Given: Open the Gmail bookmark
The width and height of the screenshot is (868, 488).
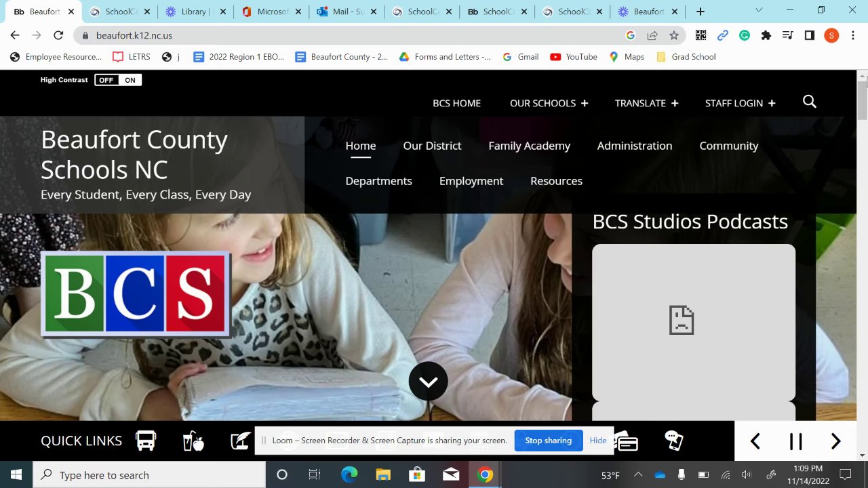Looking at the screenshot, I should coord(521,57).
